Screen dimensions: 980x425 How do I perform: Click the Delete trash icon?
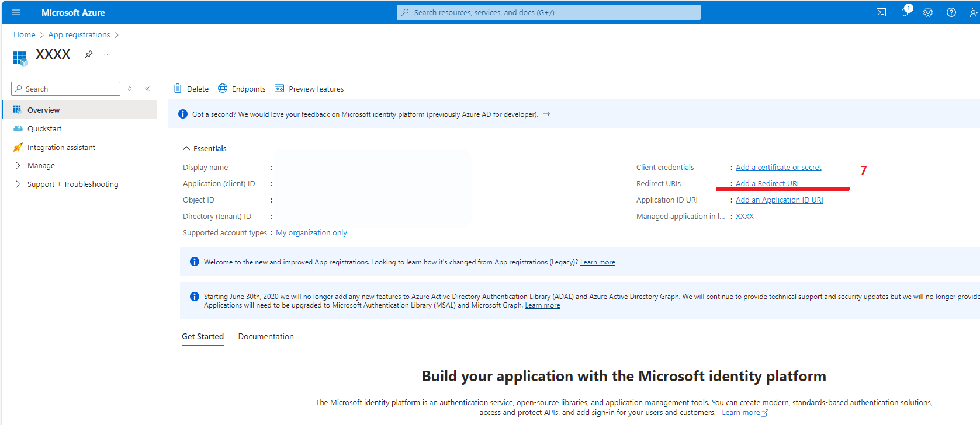pyautogui.click(x=178, y=89)
